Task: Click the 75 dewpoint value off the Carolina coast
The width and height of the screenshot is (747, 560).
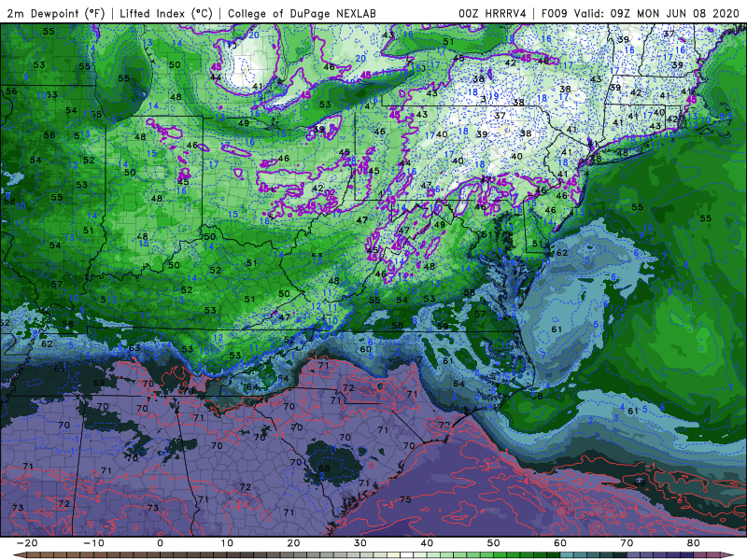Action: [x=405, y=499]
